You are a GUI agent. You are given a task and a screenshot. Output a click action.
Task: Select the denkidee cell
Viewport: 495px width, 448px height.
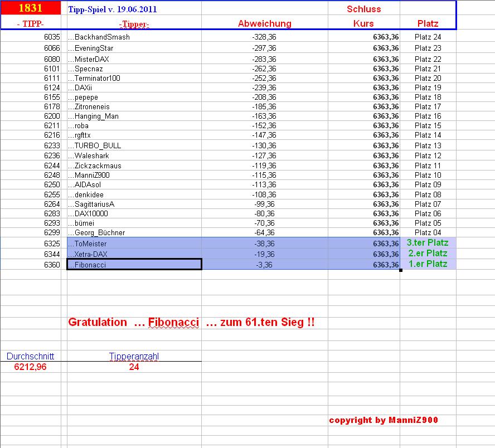(134, 194)
